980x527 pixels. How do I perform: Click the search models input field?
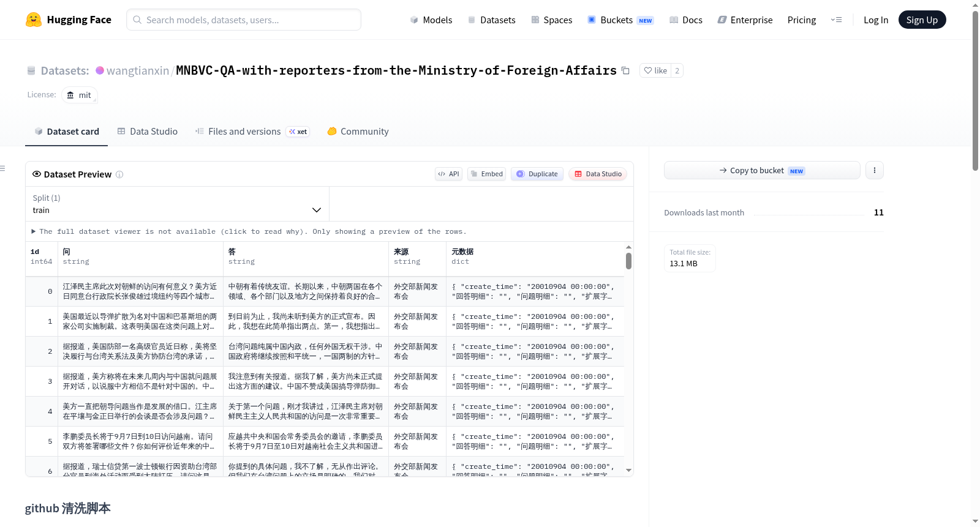click(x=244, y=20)
